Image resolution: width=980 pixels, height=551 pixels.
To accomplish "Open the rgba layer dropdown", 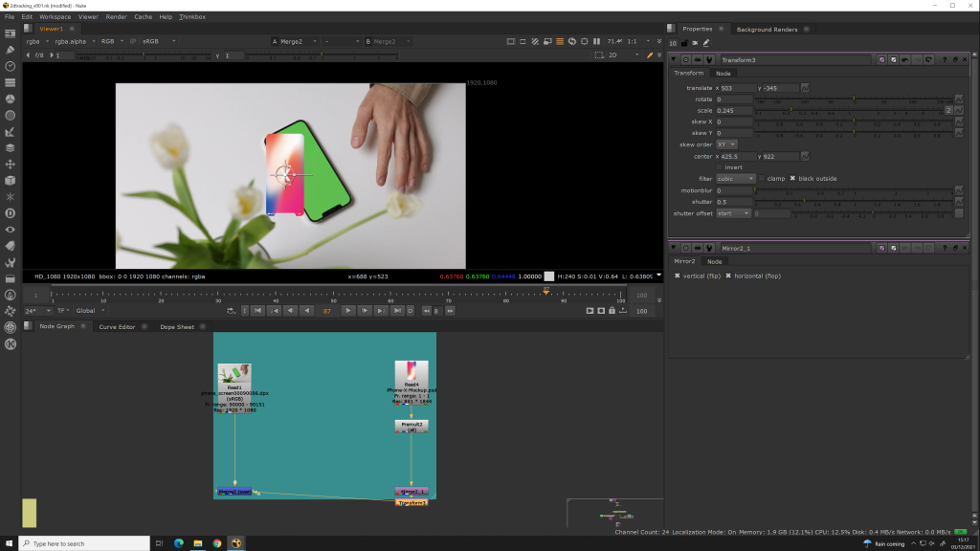I will pos(37,41).
